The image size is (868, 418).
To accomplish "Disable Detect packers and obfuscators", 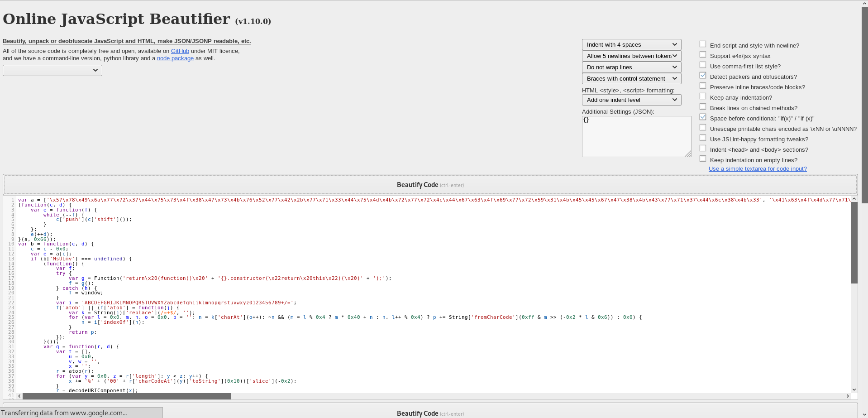I will pyautogui.click(x=703, y=76).
